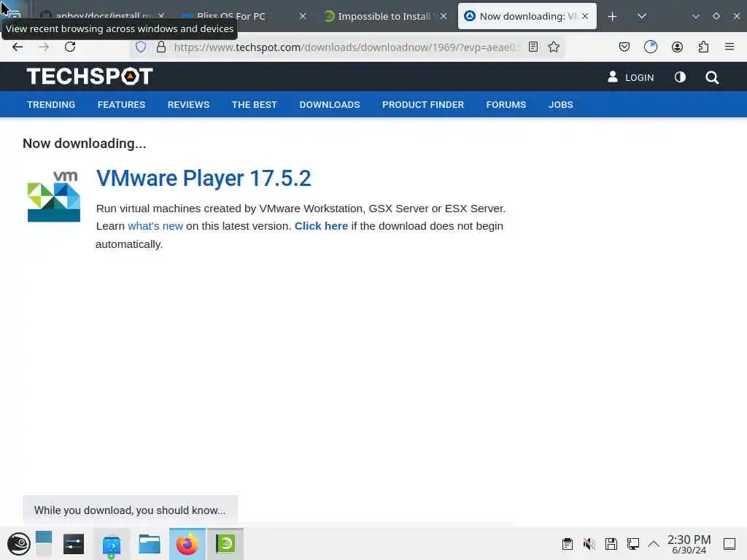The image size is (747, 560).
Task: Open the removable devices tray icon
Action: 611,544
